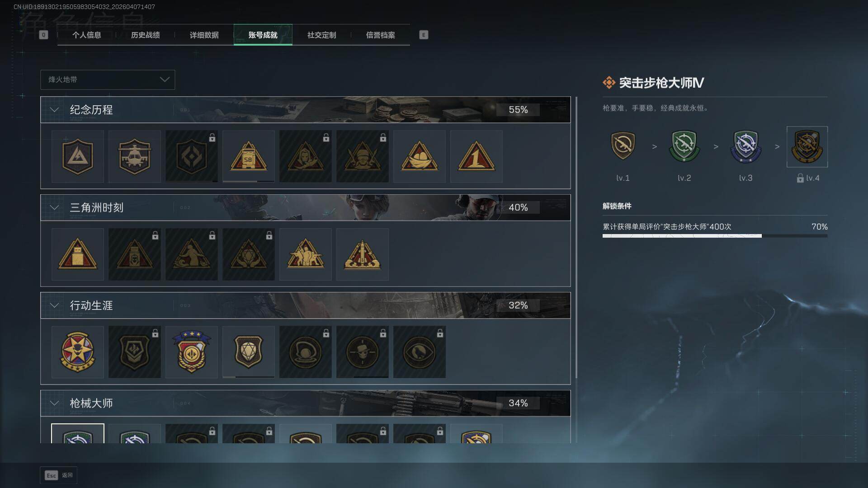The width and height of the screenshot is (868, 488).
Task: Open the 信誉档案 tab
Action: 380,35
